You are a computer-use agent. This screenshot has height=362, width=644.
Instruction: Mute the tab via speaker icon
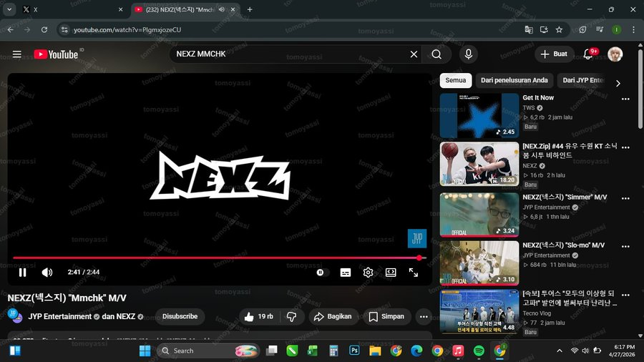tap(222, 9)
